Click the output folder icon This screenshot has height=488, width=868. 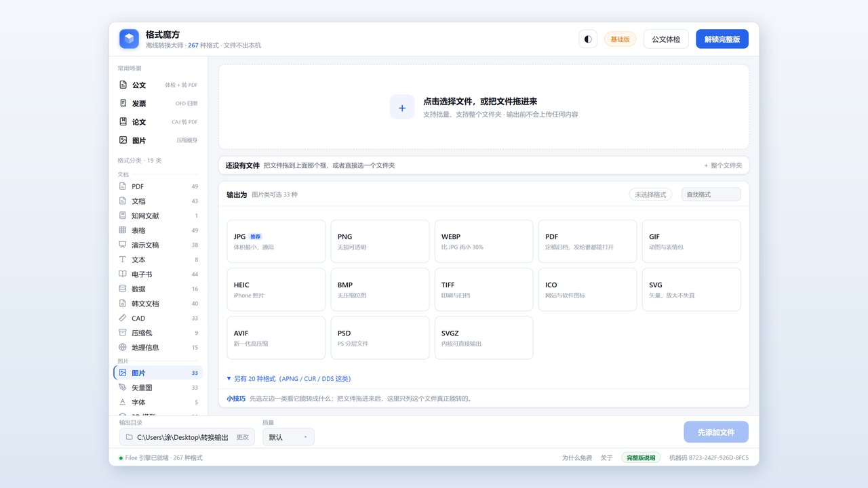tap(129, 437)
